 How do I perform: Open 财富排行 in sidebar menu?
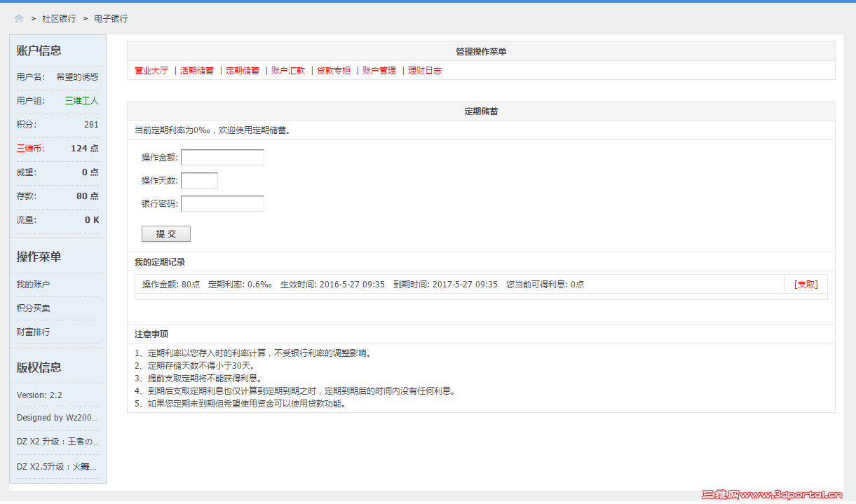[34, 332]
